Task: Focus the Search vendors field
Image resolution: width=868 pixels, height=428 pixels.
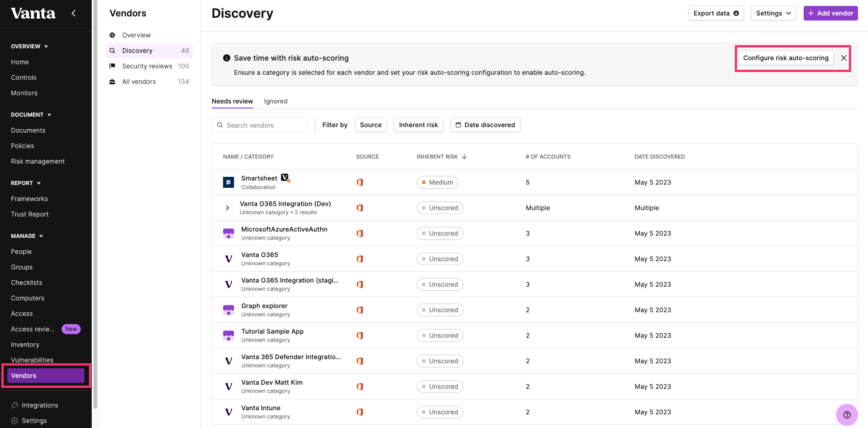Action: [260, 125]
